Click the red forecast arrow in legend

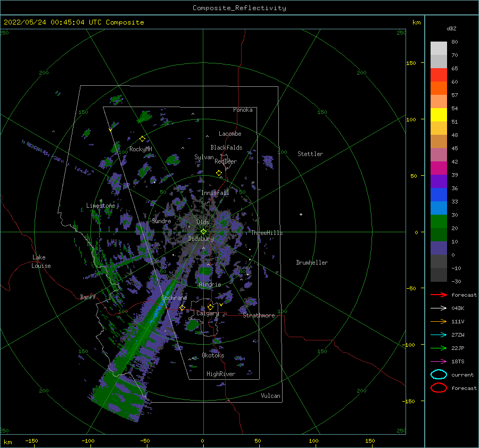pyautogui.click(x=439, y=295)
